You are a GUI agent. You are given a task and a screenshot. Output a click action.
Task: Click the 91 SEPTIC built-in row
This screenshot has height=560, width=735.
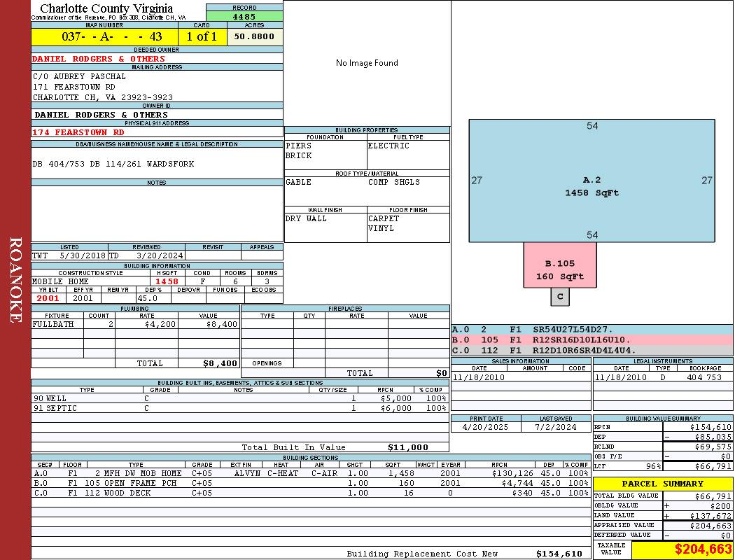coord(239,408)
